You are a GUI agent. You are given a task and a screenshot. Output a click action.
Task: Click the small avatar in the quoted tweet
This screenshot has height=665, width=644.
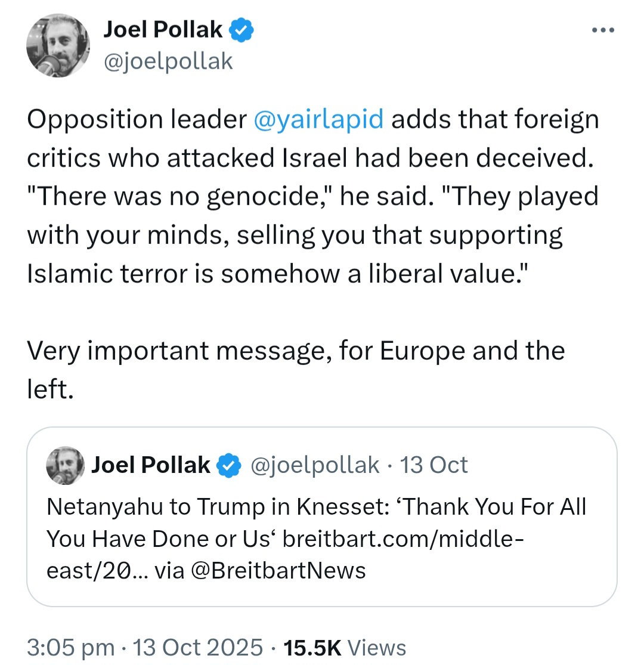[65, 465]
